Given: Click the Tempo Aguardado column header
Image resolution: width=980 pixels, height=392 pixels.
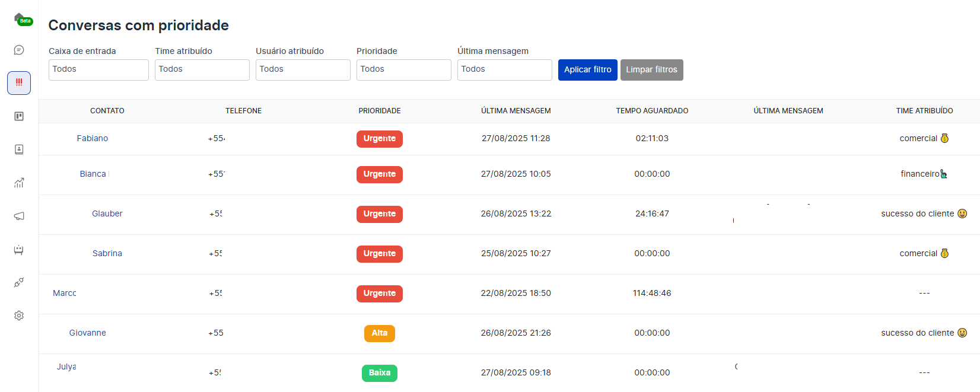Looking at the screenshot, I should pos(652,111).
